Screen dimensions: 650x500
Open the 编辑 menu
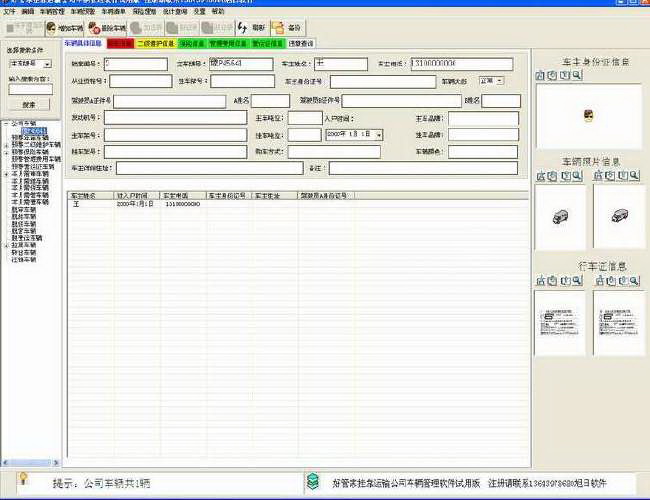coord(28,12)
